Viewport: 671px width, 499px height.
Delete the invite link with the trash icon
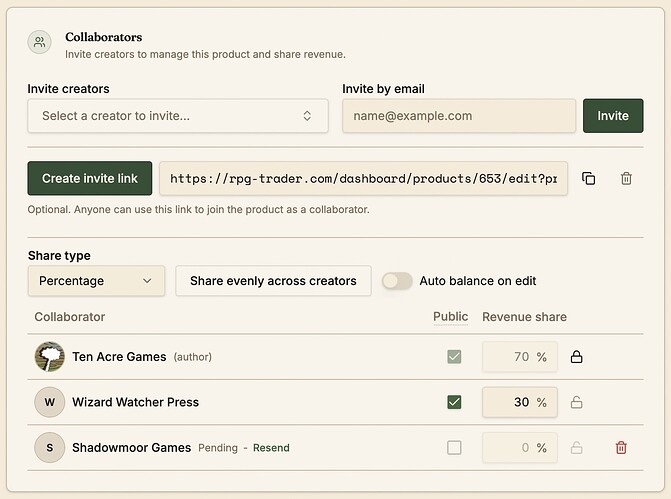coord(626,178)
